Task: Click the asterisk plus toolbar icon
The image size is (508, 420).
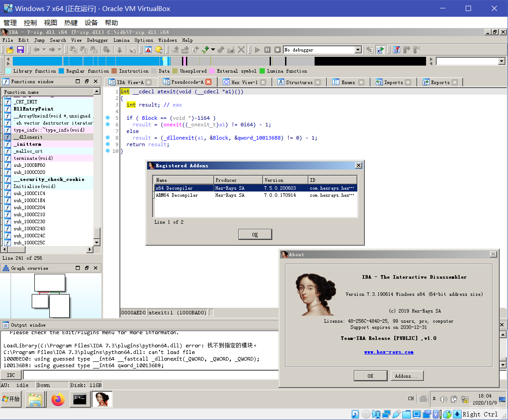Action: pyautogui.click(x=221, y=50)
